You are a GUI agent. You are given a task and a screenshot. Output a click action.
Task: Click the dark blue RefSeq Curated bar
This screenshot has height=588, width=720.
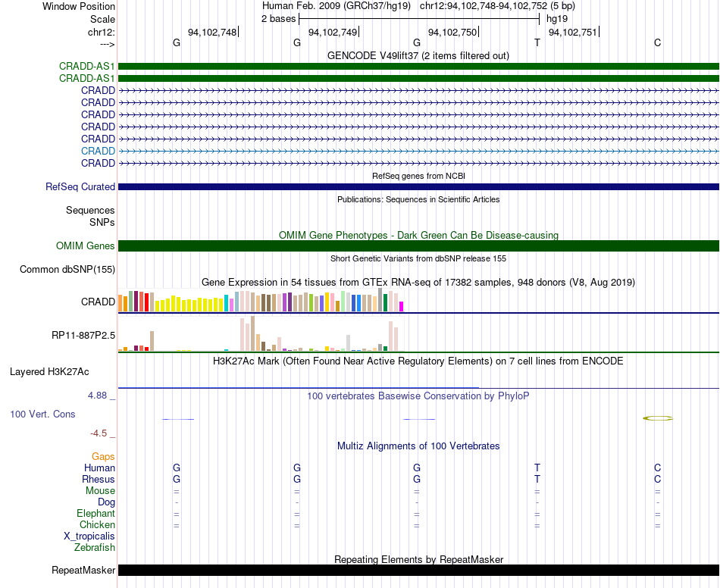(418, 187)
